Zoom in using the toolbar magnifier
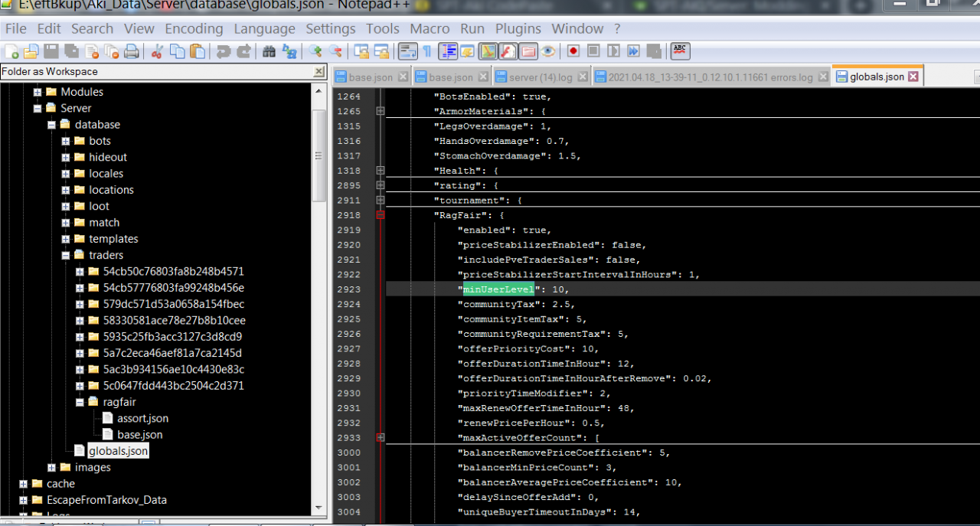 click(315, 52)
